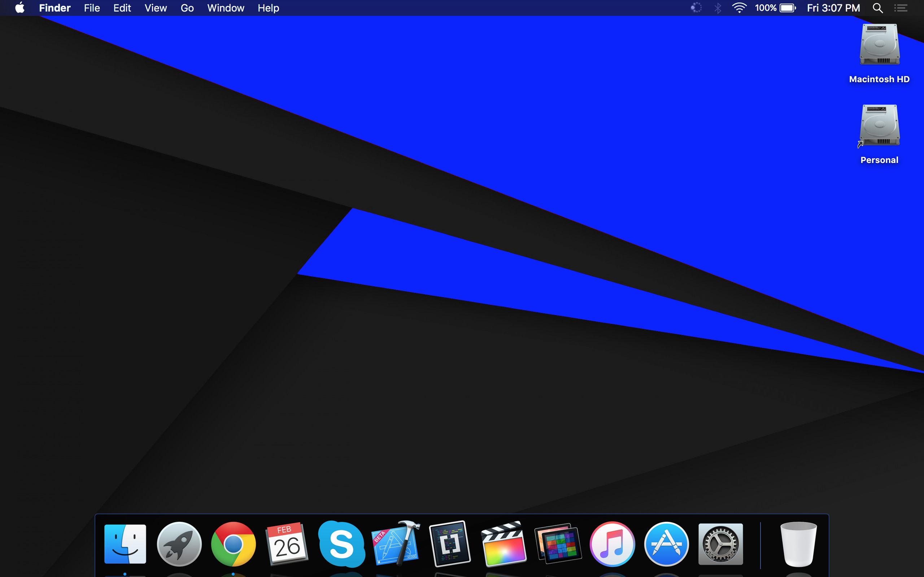Viewport: 924px width, 577px height.
Task: Open the App Store icon
Action: (x=666, y=544)
